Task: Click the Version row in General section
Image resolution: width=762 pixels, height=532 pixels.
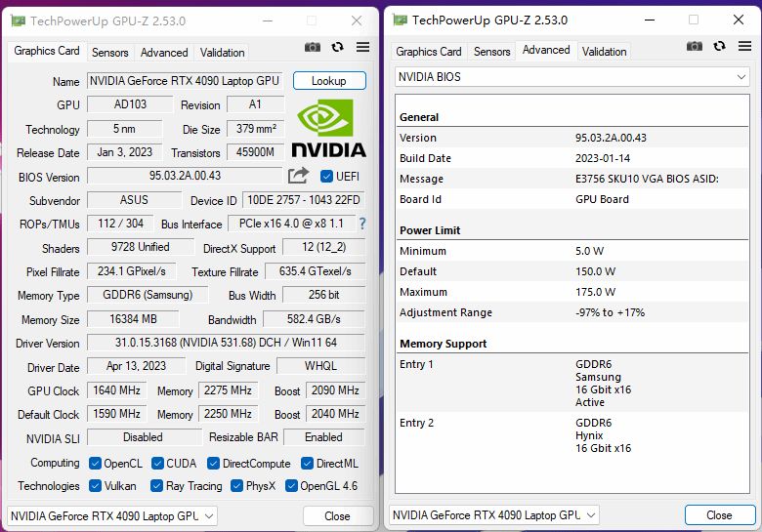Action: [x=571, y=138]
